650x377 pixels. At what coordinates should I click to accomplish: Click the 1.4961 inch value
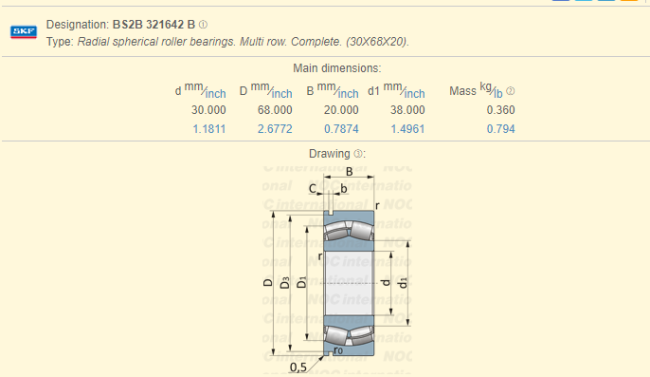click(408, 129)
